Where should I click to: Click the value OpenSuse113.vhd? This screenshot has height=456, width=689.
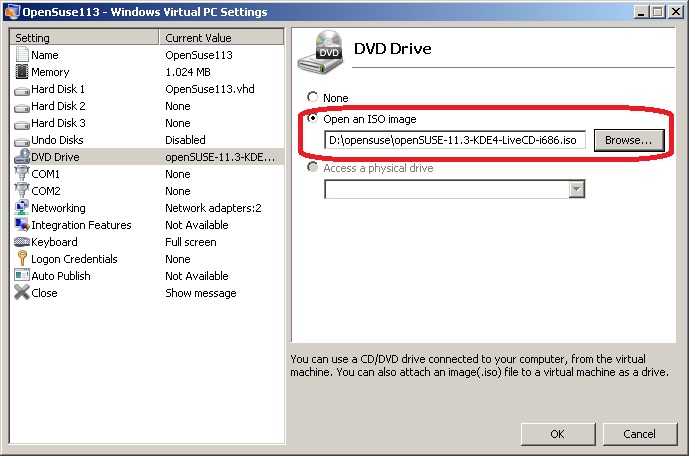point(210,89)
